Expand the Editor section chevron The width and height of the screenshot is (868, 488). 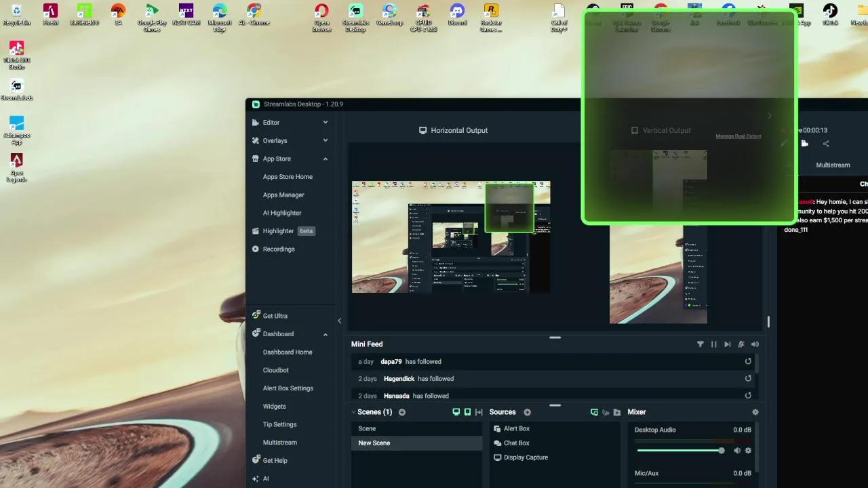(x=325, y=123)
